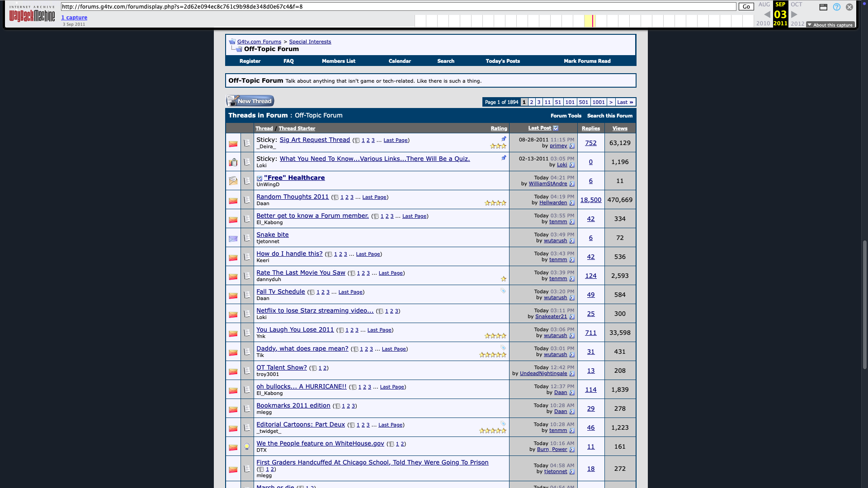Click the expand toolbar window icon
The height and width of the screenshot is (488, 868).
tap(823, 7)
